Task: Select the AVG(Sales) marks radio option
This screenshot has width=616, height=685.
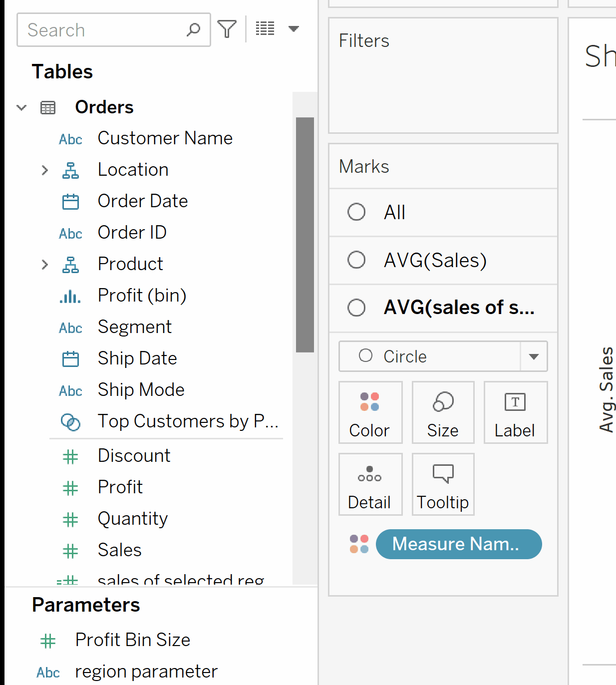Action: click(356, 260)
